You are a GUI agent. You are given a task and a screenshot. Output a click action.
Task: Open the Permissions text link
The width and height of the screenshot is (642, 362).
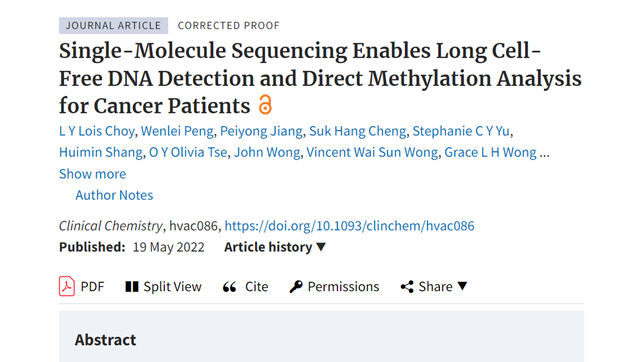pyautogui.click(x=343, y=287)
